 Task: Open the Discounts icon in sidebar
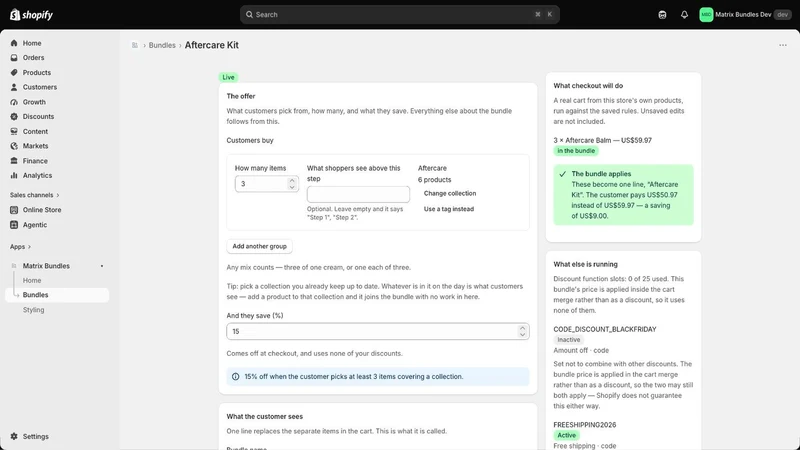(x=14, y=116)
